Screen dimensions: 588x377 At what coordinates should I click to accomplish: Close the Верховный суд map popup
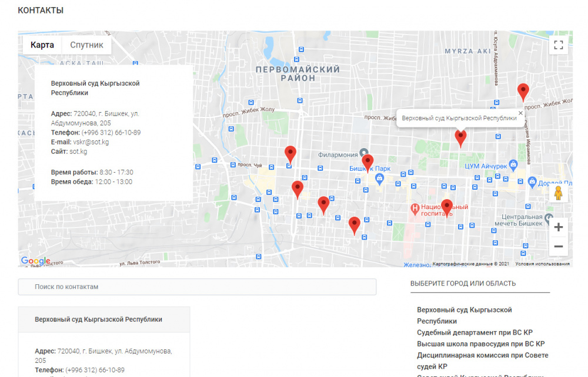point(520,113)
